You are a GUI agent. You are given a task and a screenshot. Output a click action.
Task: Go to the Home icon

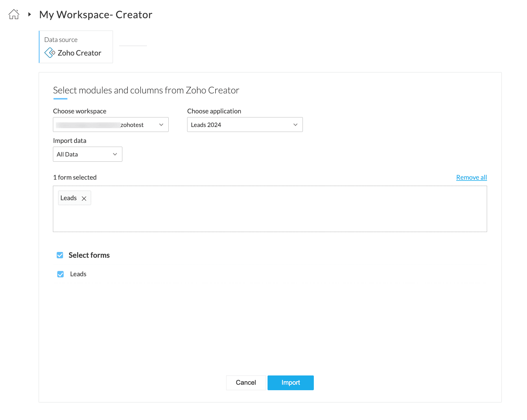14,14
